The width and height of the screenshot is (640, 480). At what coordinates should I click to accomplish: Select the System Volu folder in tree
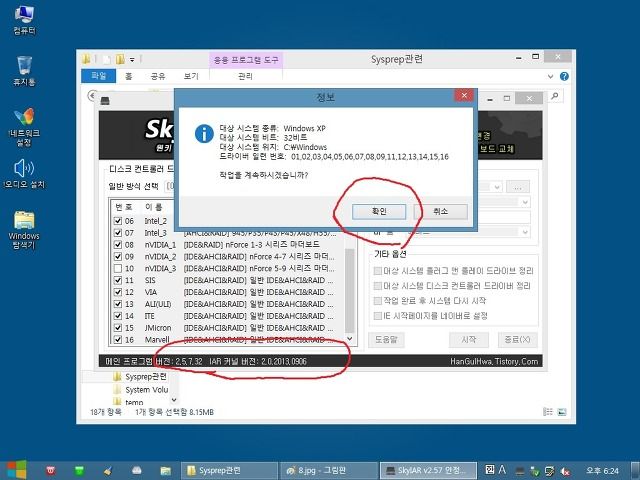pyautogui.click(x=141, y=390)
